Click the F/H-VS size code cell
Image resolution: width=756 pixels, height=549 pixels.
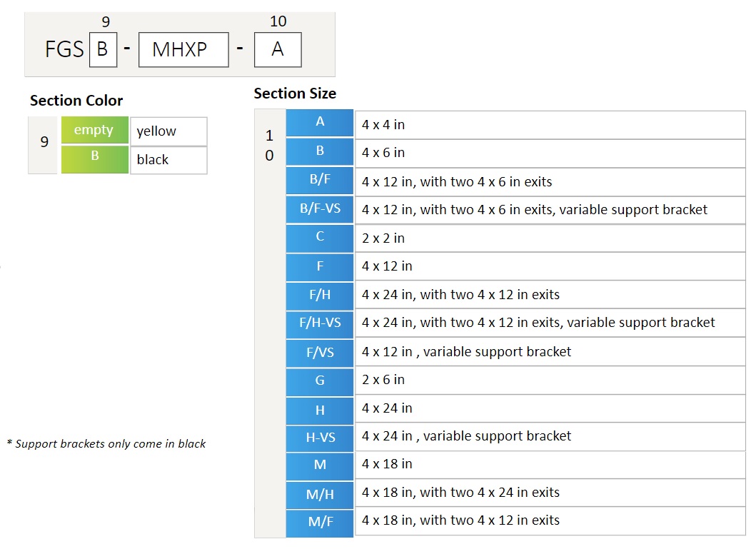point(320,324)
